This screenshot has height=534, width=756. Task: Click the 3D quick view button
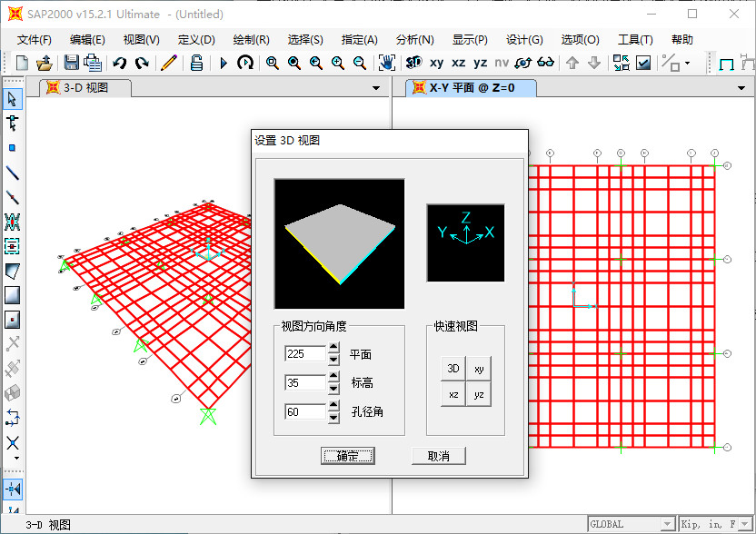[453, 369]
